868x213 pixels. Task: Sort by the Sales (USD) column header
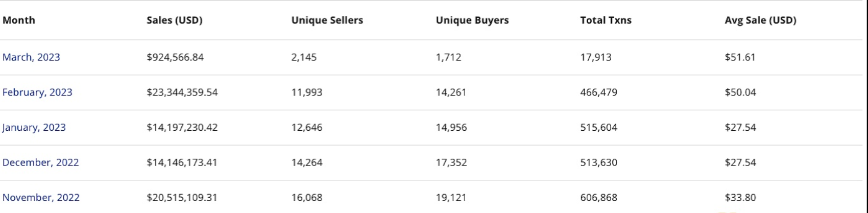(174, 20)
